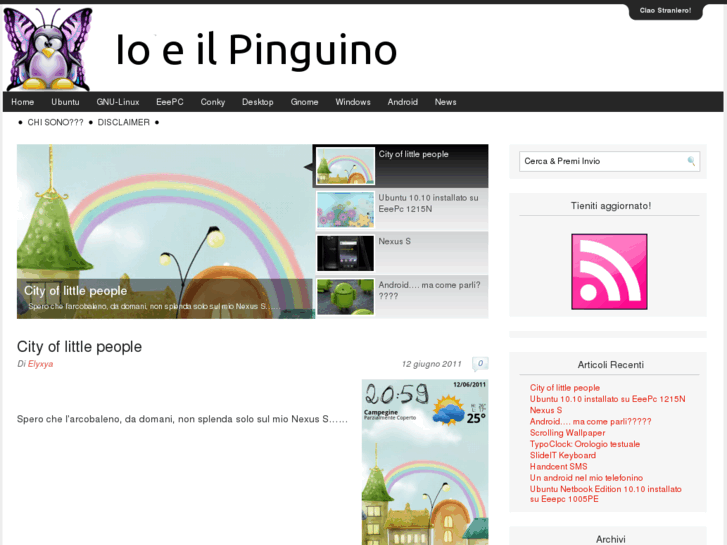This screenshot has width=727, height=545.
Task: Open recent article Un android nel mio telefonino
Action: click(x=587, y=478)
